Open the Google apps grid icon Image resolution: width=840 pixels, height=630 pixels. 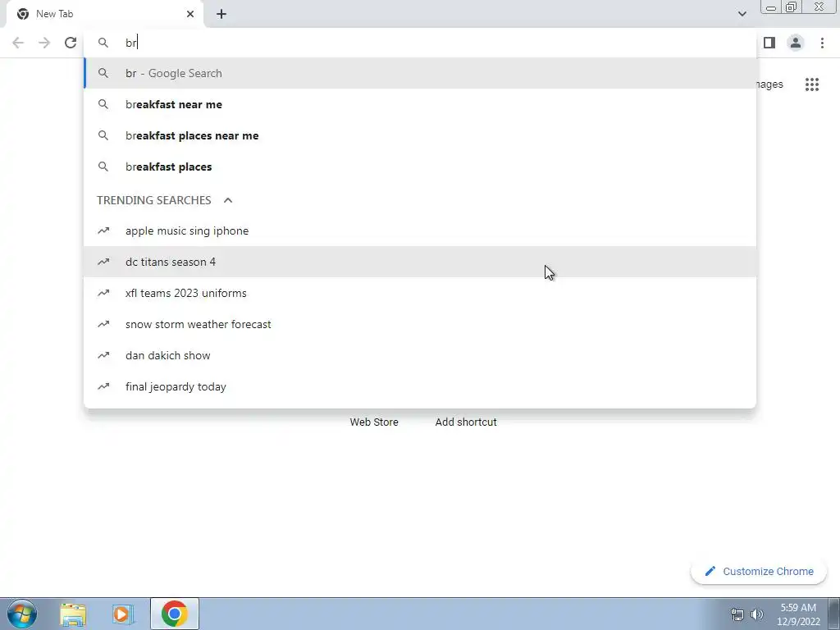(812, 84)
